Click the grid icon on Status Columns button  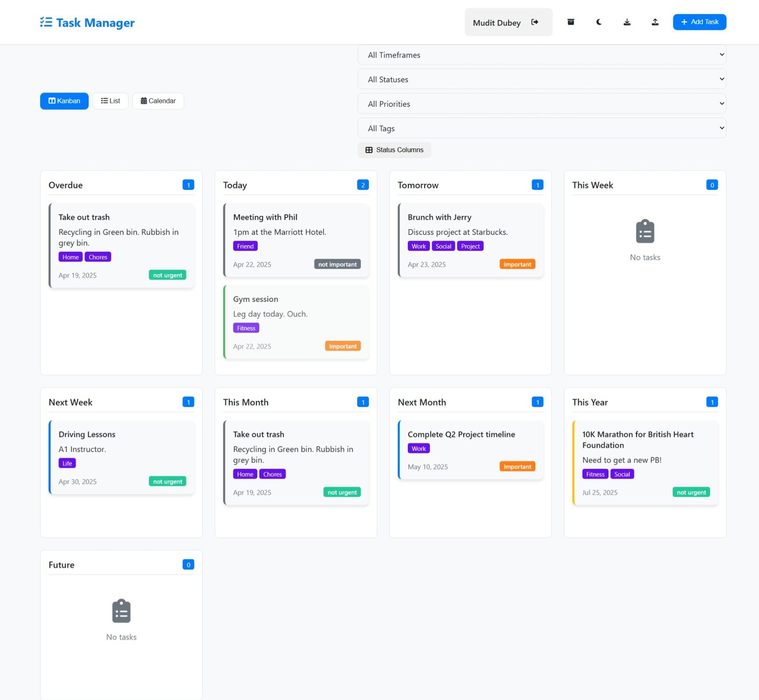[369, 150]
